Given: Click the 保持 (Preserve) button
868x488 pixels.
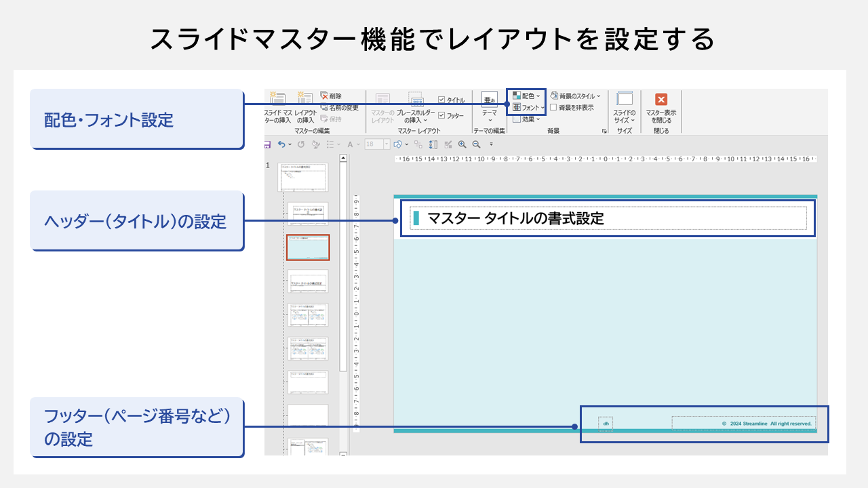Looking at the screenshot, I should pyautogui.click(x=332, y=119).
